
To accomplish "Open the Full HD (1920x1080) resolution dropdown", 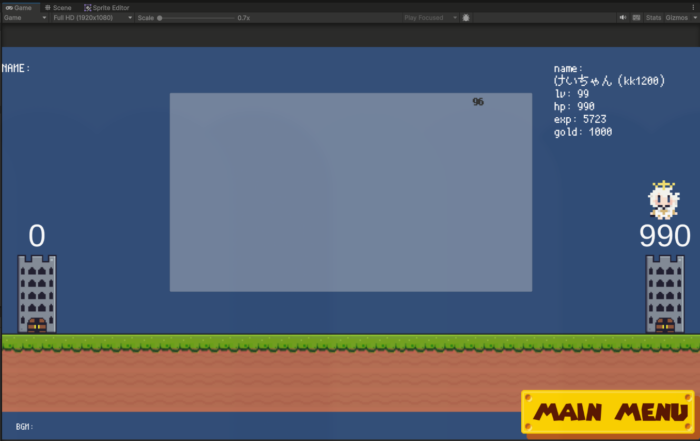I will [x=92, y=18].
